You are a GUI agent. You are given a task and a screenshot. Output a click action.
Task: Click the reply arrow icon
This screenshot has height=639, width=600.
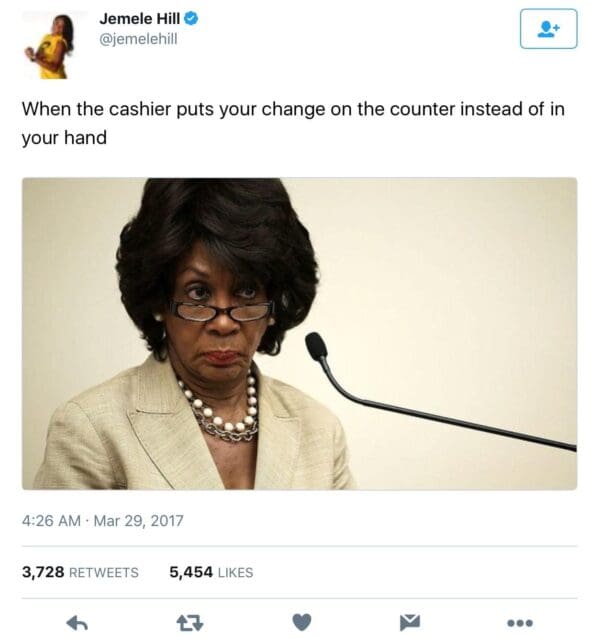click(x=77, y=622)
